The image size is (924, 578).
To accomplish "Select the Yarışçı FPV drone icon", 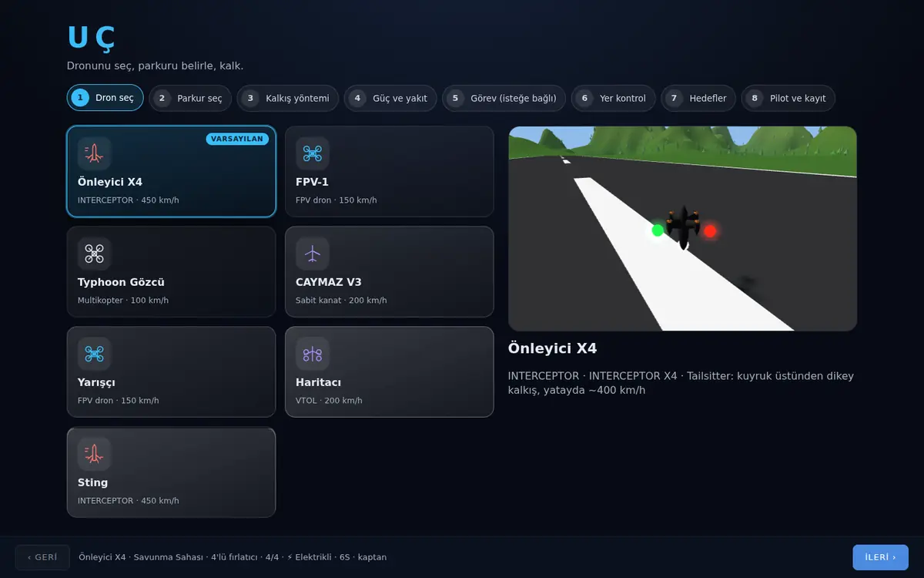I will point(94,354).
